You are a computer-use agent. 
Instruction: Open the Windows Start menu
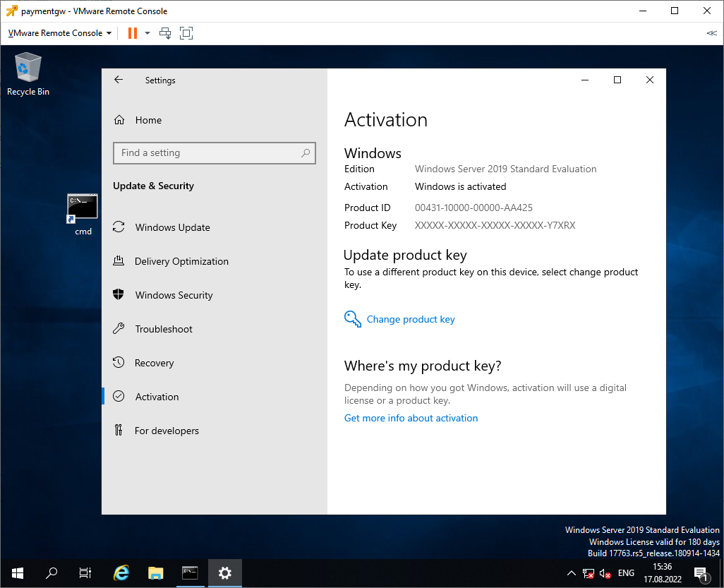click(18, 573)
